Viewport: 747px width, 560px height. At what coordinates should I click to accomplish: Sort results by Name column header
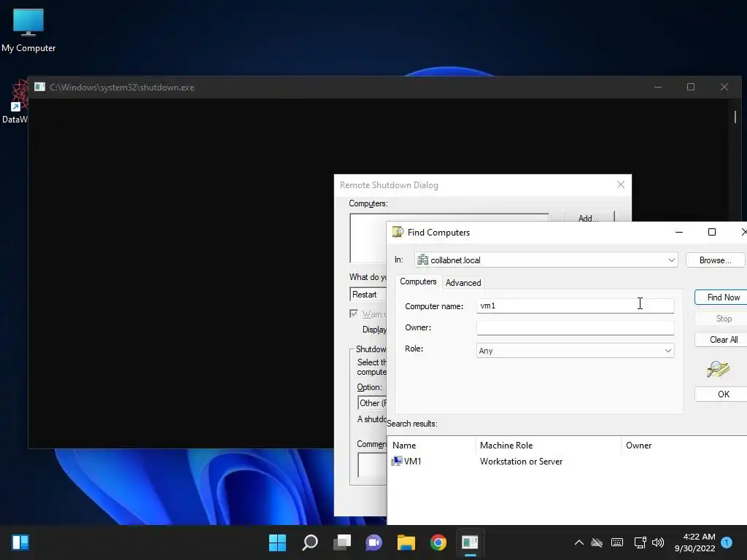[x=432, y=446]
